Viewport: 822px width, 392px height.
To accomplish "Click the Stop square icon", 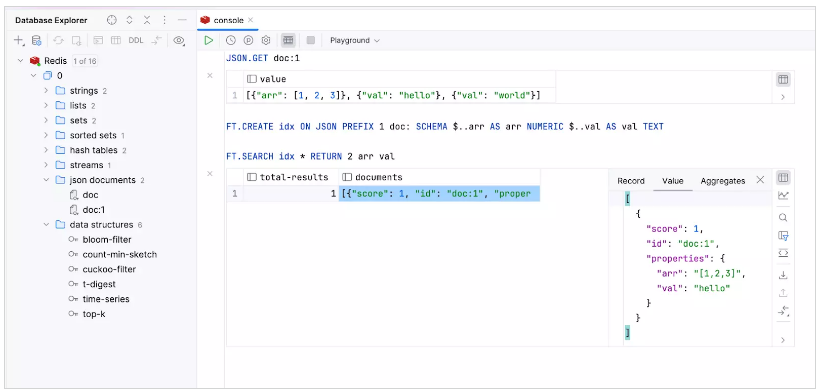I will pyautogui.click(x=310, y=40).
